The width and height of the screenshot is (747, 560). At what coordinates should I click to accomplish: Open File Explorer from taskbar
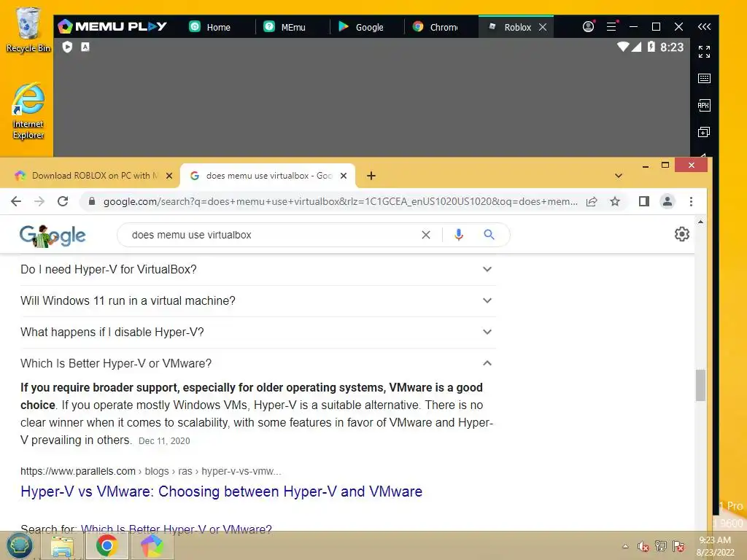(63, 546)
